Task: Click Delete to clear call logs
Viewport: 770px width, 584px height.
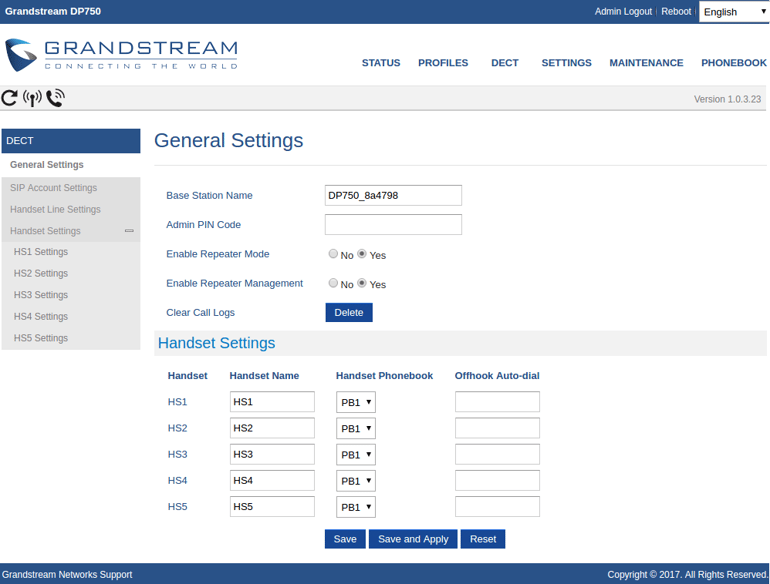Action: 349,312
